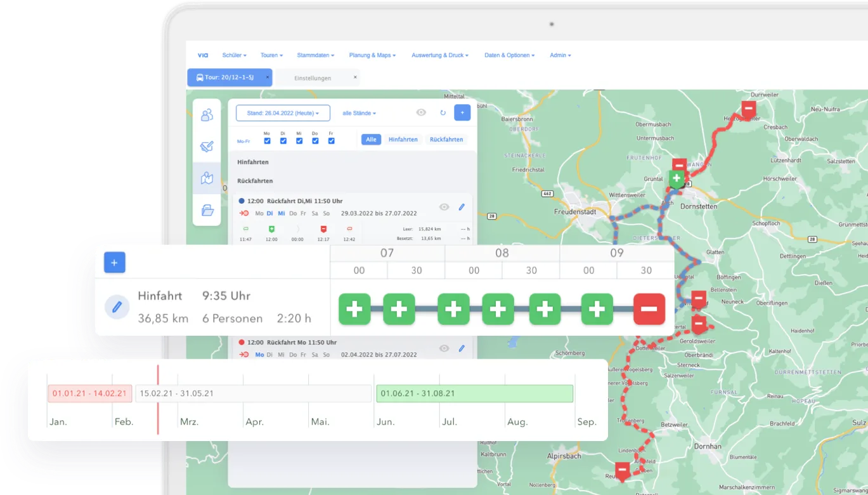Uncheck the Fr weekday checkbox
This screenshot has height=495, width=868.
point(331,141)
